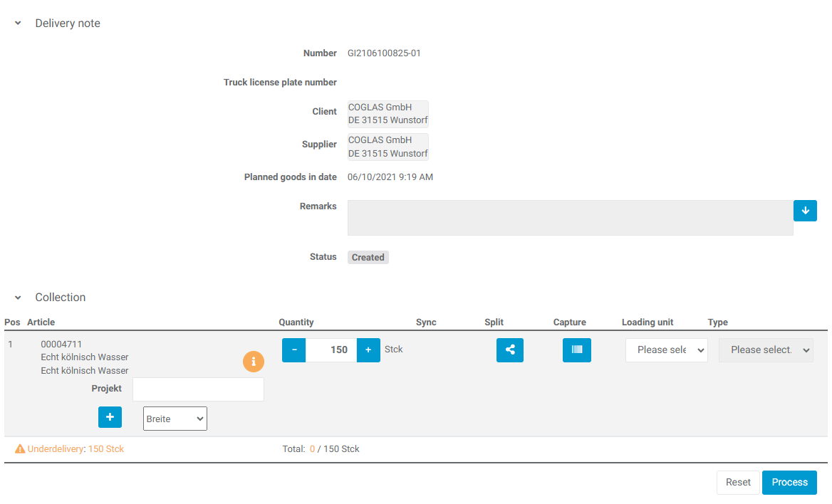832x504 pixels.
Task: Click the quantity field showing 150
Action: click(x=331, y=350)
